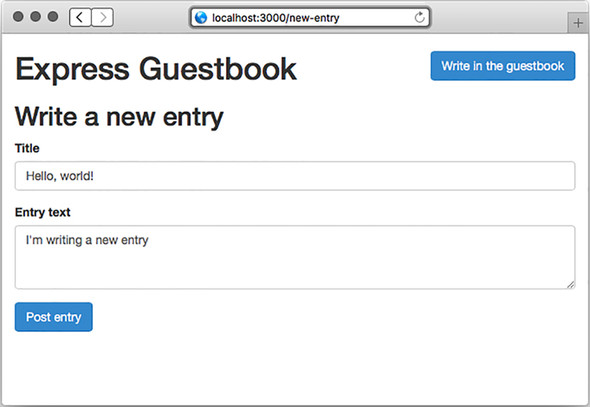Image resolution: width=590 pixels, height=407 pixels.
Task: Focus the localhost:3000/new-entry address field
Action: pos(310,18)
